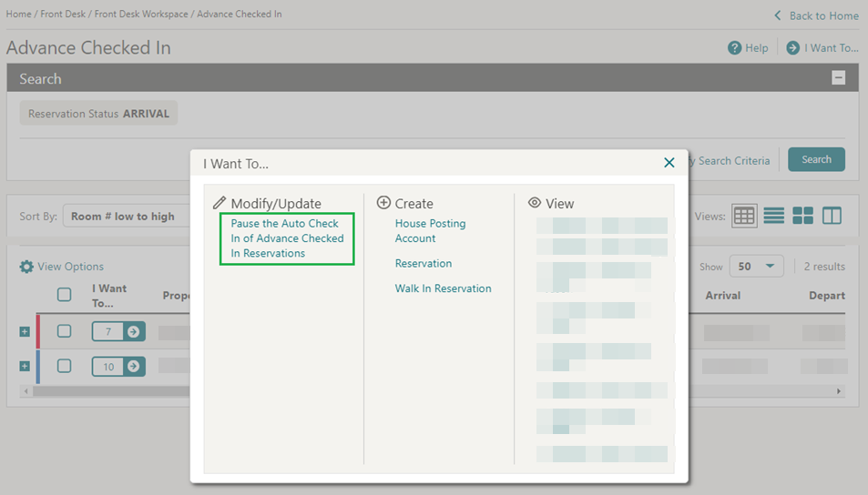Image resolution: width=868 pixels, height=495 pixels.
Task: Switch to table grid view
Action: click(x=744, y=216)
